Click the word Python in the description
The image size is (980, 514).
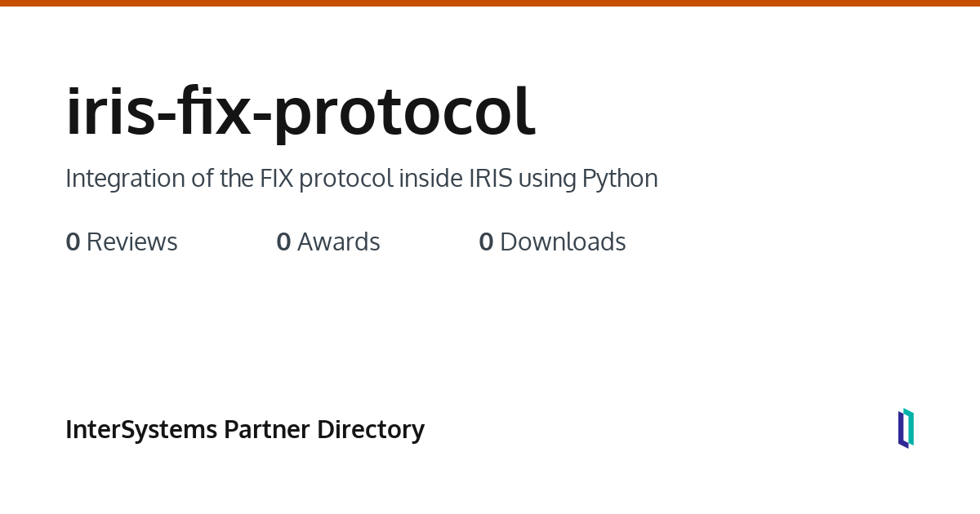[620, 179]
